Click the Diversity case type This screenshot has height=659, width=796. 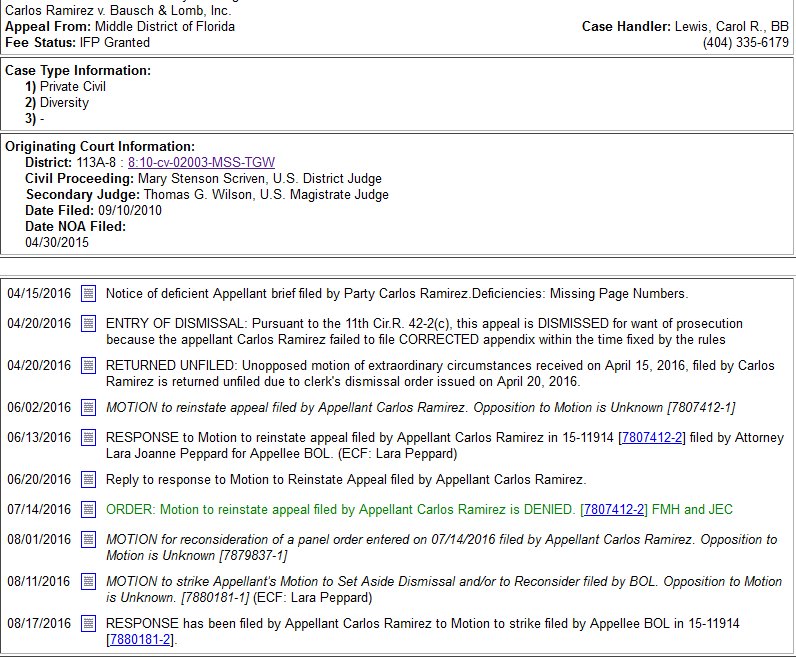coord(64,103)
